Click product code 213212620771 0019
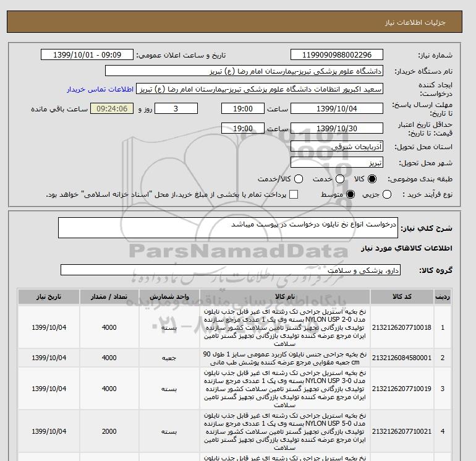Image resolution: width=476 pixels, height=461 pixels. click(x=402, y=389)
